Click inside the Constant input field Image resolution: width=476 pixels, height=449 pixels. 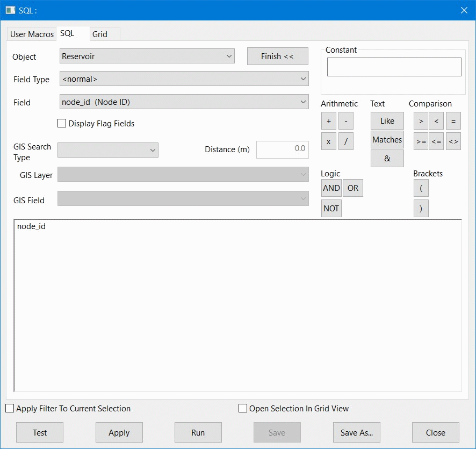[x=393, y=67]
